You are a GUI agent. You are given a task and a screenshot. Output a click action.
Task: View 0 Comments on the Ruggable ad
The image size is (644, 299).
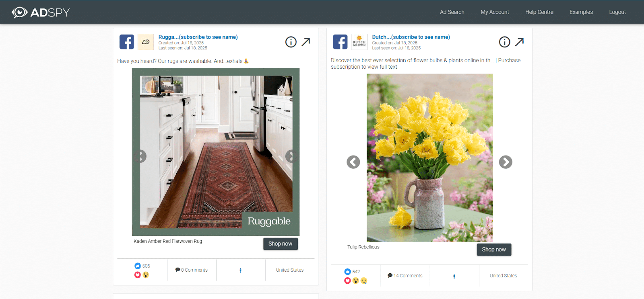tap(192, 270)
